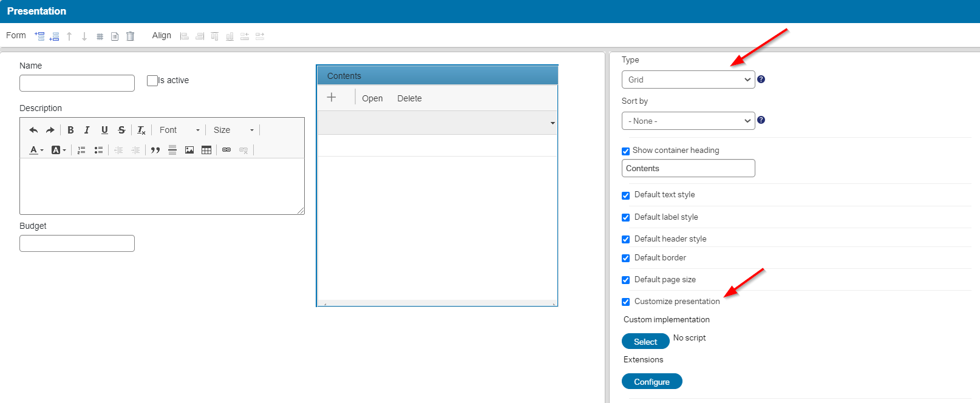Uncheck Show container heading
This screenshot has width=980, height=403.
tap(625, 151)
